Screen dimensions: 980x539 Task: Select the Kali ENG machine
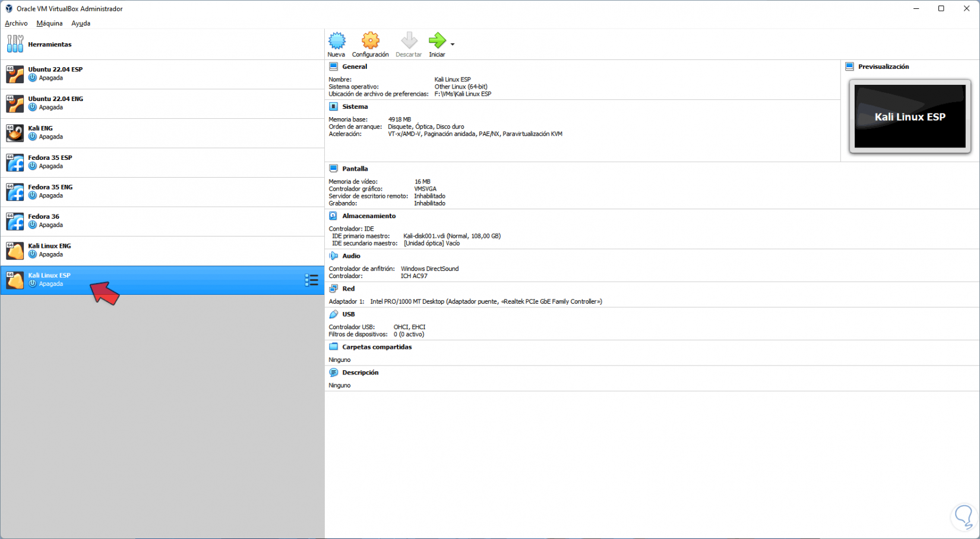pos(162,133)
